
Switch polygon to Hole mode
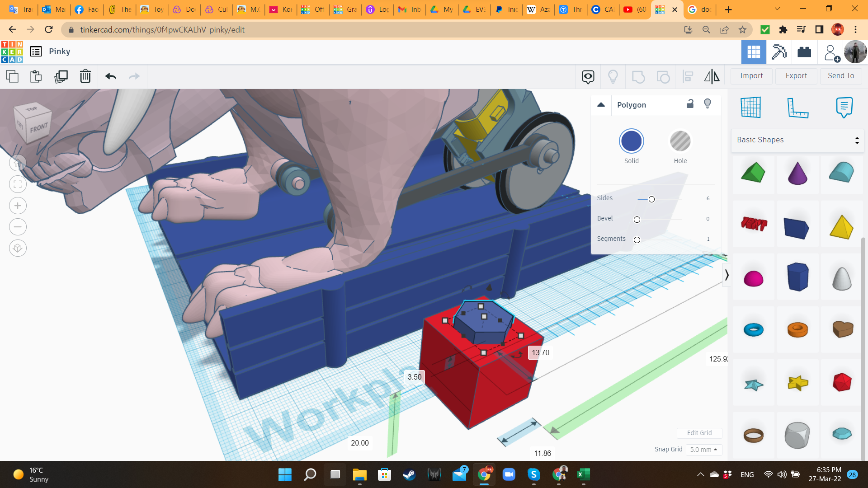click(x=680, y=141)
